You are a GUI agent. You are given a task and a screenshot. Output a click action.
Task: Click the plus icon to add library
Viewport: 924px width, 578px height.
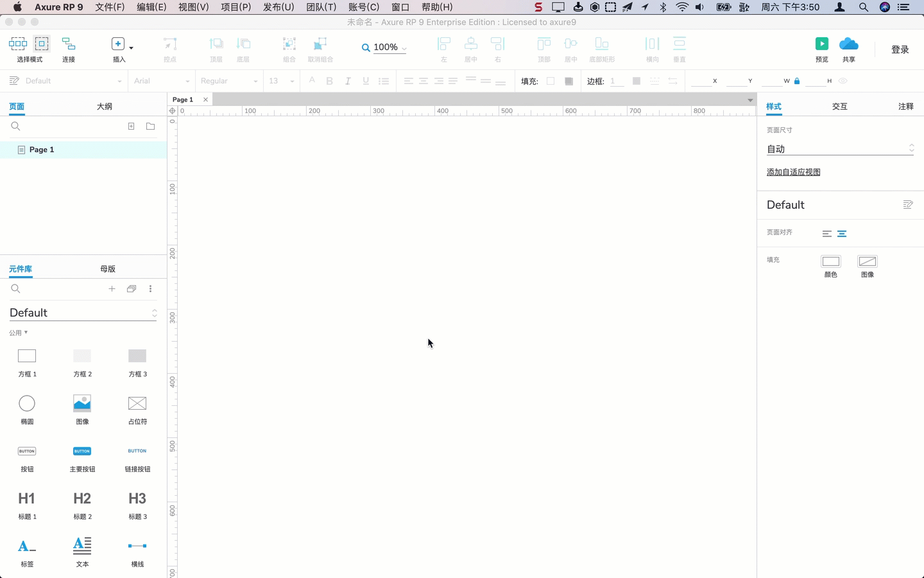click(x=112, y=289)
